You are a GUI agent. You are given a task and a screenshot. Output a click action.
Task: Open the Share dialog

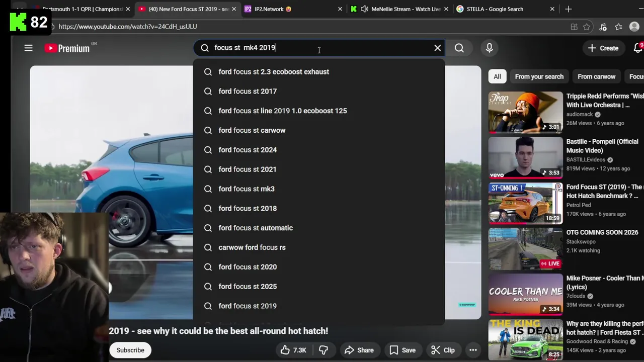[359, 350]
